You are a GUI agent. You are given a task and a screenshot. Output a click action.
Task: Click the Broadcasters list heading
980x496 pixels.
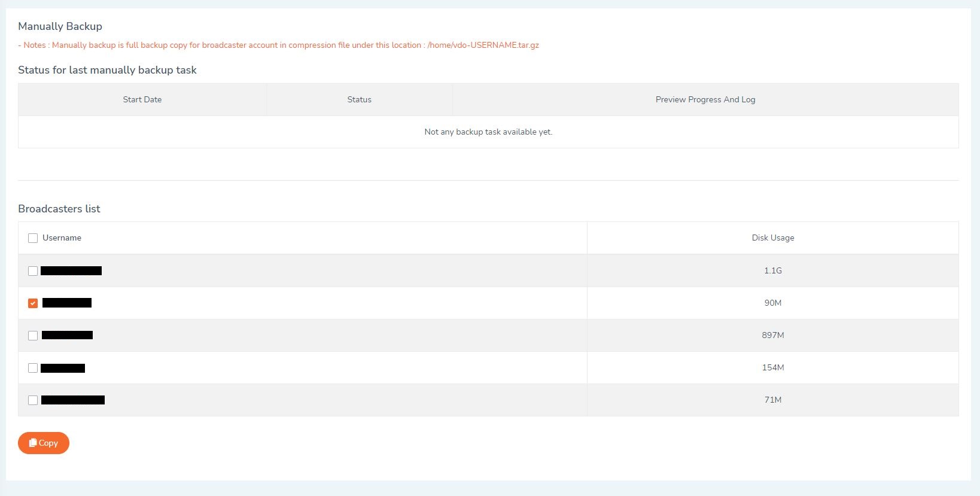tap(59, 209)
